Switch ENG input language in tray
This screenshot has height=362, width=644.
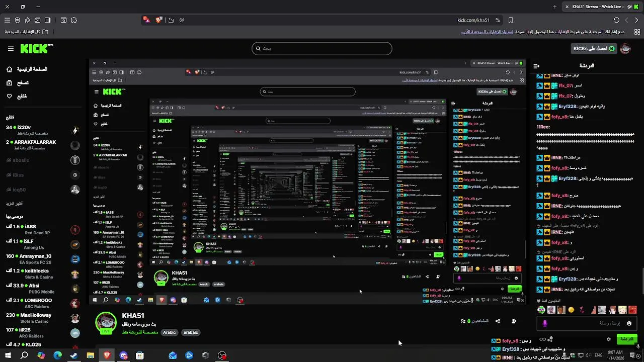(599, 355)
